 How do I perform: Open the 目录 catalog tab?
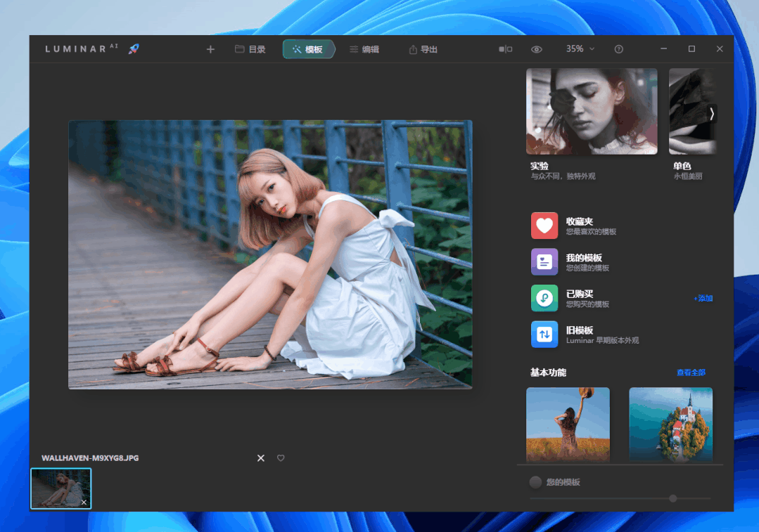point(250,49)
